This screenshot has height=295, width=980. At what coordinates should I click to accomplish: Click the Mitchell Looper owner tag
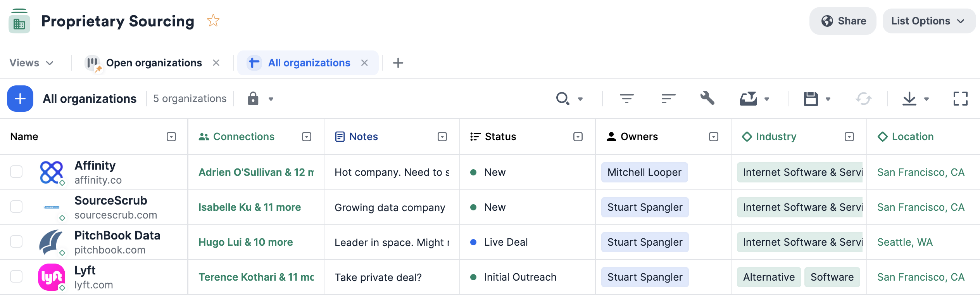pos(644,172)
